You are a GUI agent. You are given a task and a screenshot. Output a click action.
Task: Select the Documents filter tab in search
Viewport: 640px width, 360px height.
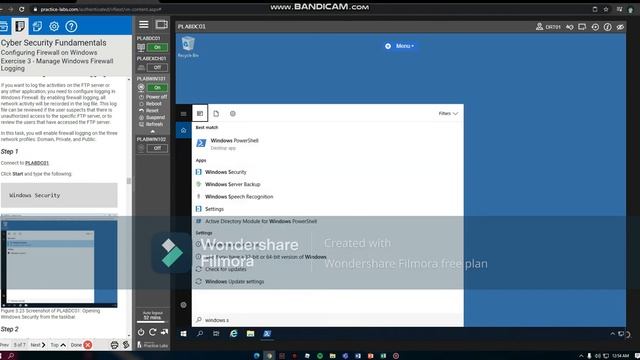pos(216,113)
